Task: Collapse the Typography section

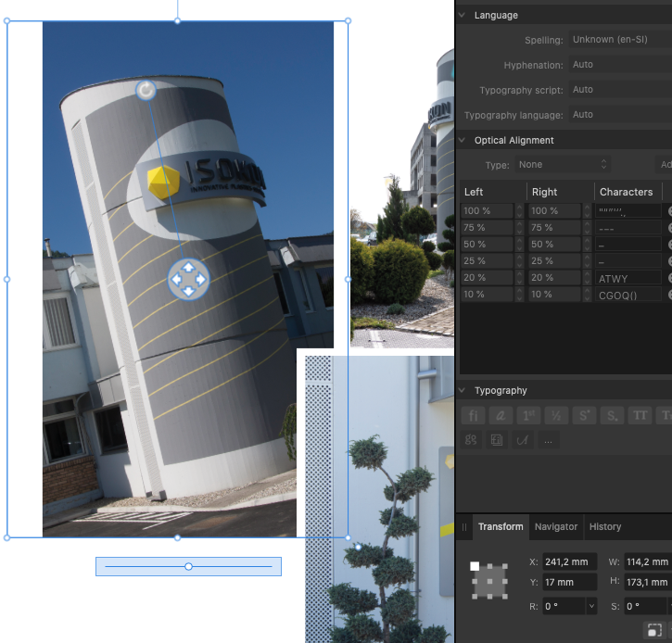Action: click(462, 390)
